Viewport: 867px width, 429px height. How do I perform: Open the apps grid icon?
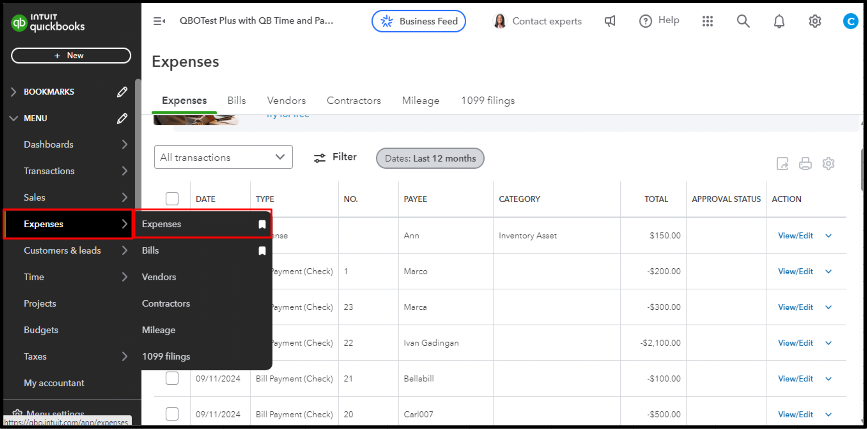click(x=708, y=21)
